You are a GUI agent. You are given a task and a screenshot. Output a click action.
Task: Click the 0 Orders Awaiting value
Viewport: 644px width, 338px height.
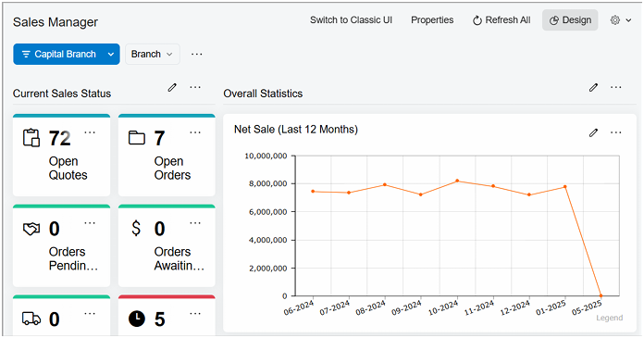coord(160,229)
